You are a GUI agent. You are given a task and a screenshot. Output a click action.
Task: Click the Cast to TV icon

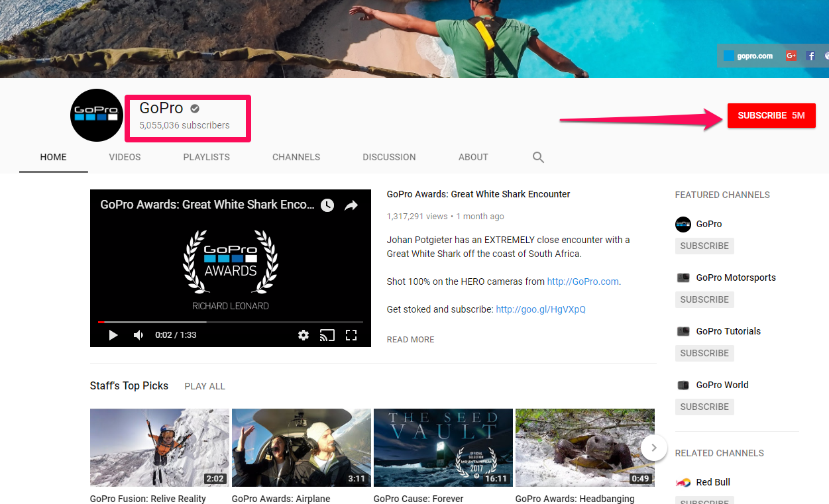coord(327,335)
